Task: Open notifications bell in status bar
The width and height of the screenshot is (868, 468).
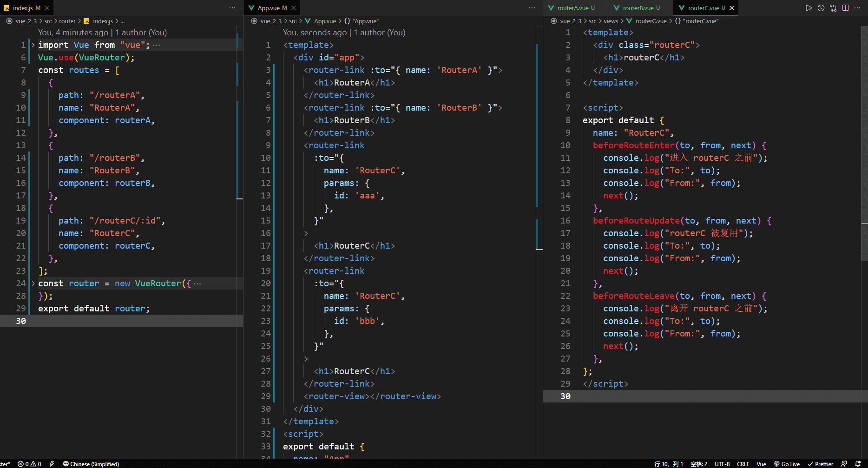Action: click(x=858, y=464)
